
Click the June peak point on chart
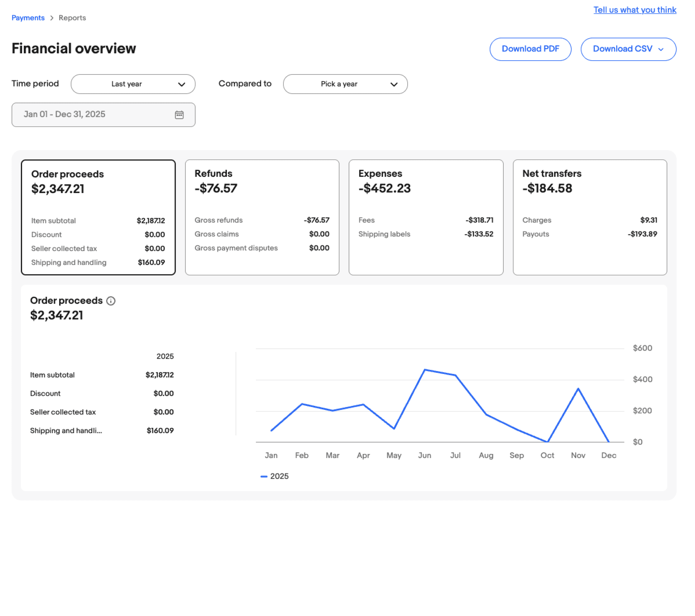425,370
